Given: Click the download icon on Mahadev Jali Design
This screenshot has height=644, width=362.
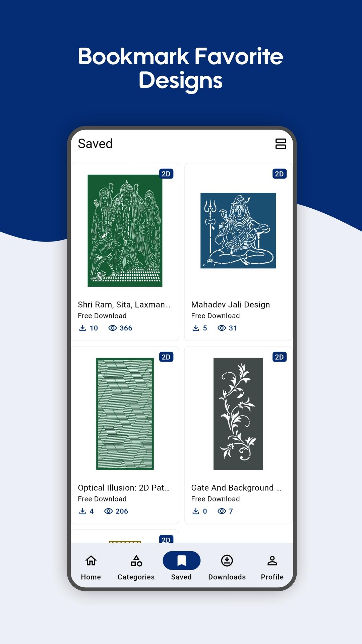Looking at the screenshot, I should pyautogui.click(x=196, y=328).
